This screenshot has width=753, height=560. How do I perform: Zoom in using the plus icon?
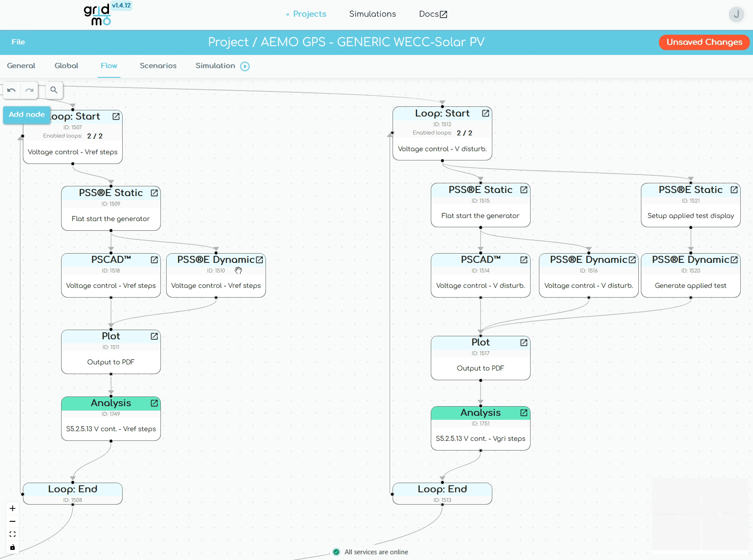point(12,508)
